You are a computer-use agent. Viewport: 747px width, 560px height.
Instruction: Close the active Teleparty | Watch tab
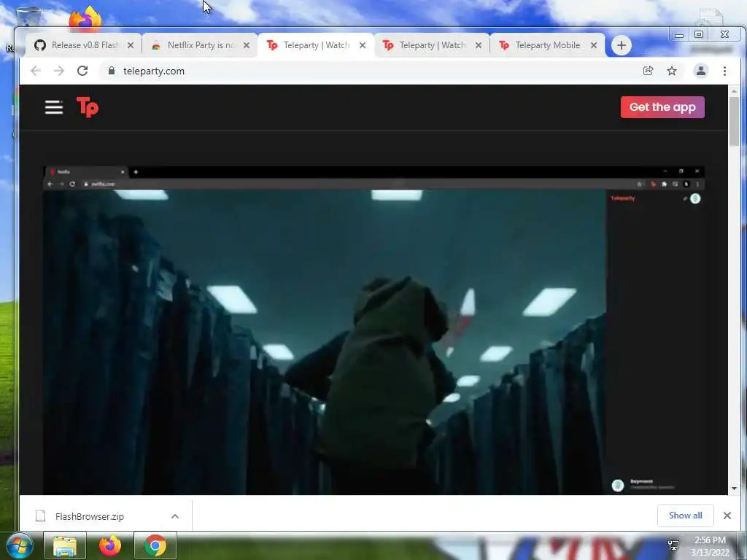(363, 45)
